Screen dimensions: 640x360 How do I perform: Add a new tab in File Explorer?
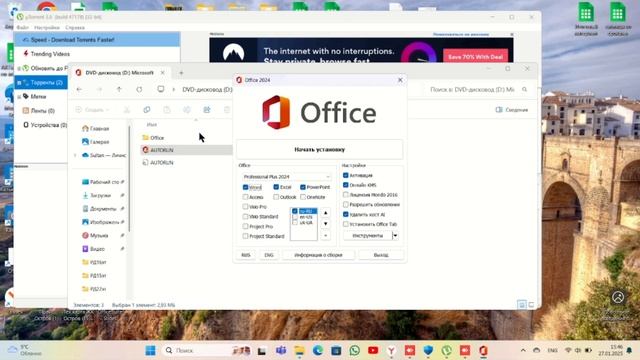click(181, 73)
